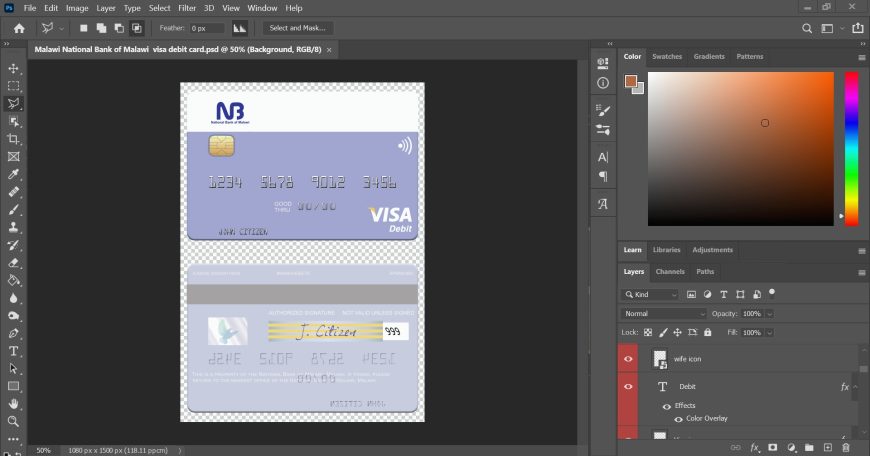The image size is (870, 456).
Task: Select the Rectangle shape tool
Action: (x=13, y=387)
